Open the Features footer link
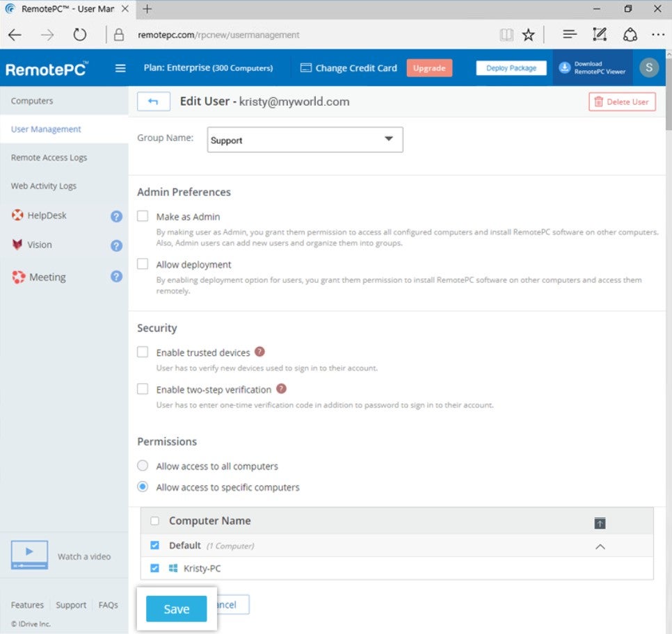 pyautogui.click(x=27, y=605)
